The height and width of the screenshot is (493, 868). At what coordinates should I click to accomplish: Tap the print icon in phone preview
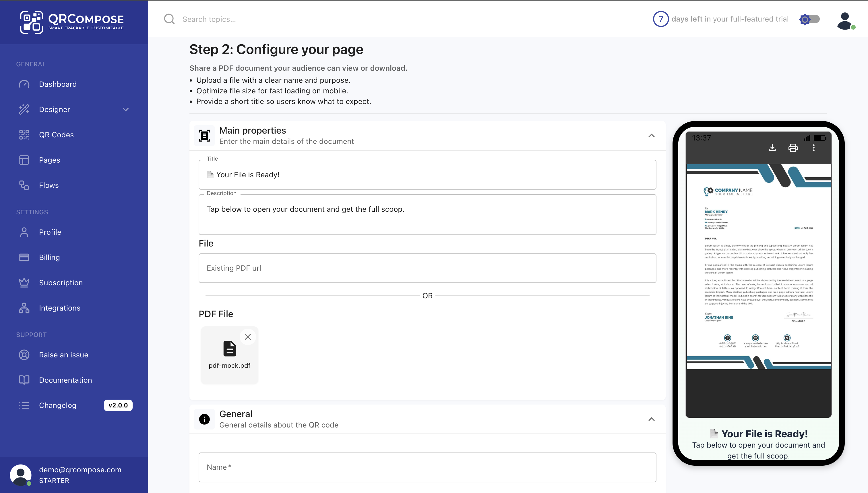click(x=793, y=147)
